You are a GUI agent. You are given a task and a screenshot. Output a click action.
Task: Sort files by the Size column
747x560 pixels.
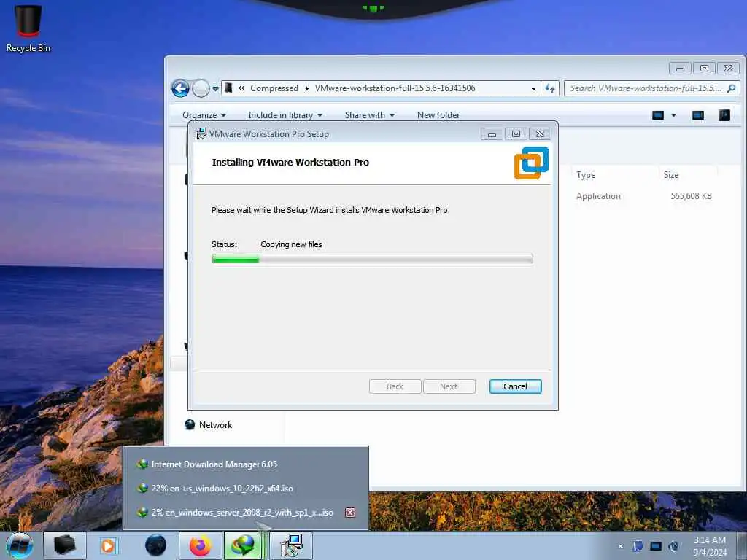pyautogui.click(x=671, y=175)
